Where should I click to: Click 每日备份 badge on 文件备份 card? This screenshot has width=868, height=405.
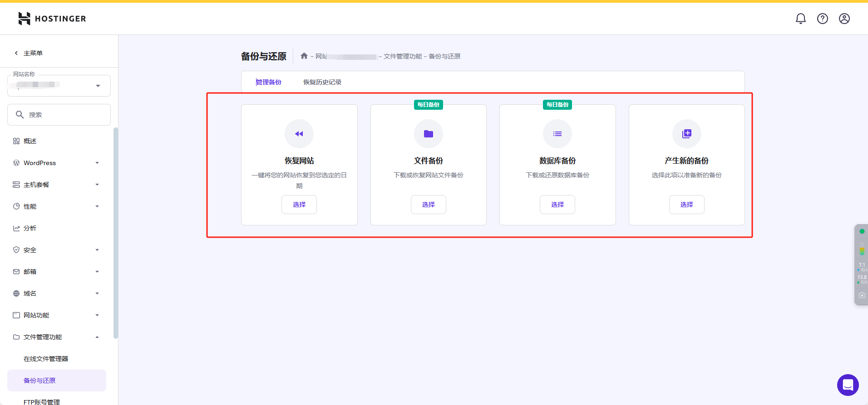click(x=429, y=105)
